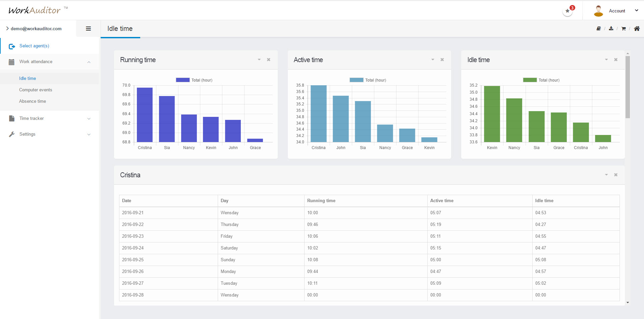Image resolution: width=644 pixels, height=319 pixels.
Task: Open the shopping cart icon
Action: click(x=624, y=29)
